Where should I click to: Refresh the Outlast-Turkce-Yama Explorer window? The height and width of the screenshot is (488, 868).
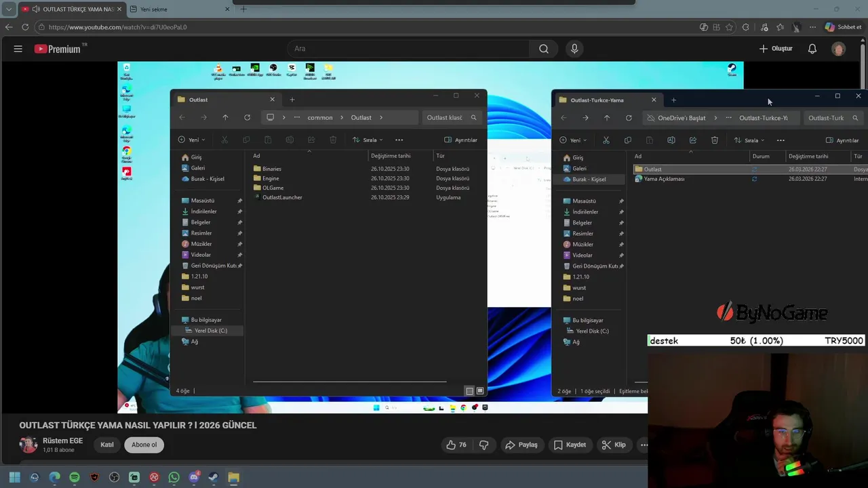tap(629, 118)
